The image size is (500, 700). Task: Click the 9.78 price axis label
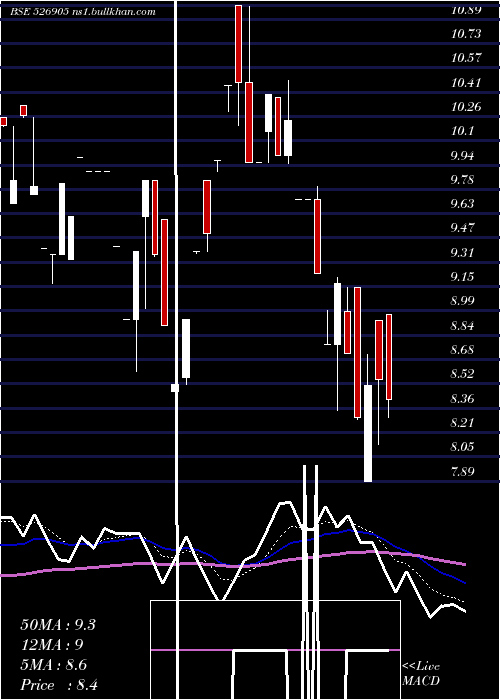coord(462,180)
